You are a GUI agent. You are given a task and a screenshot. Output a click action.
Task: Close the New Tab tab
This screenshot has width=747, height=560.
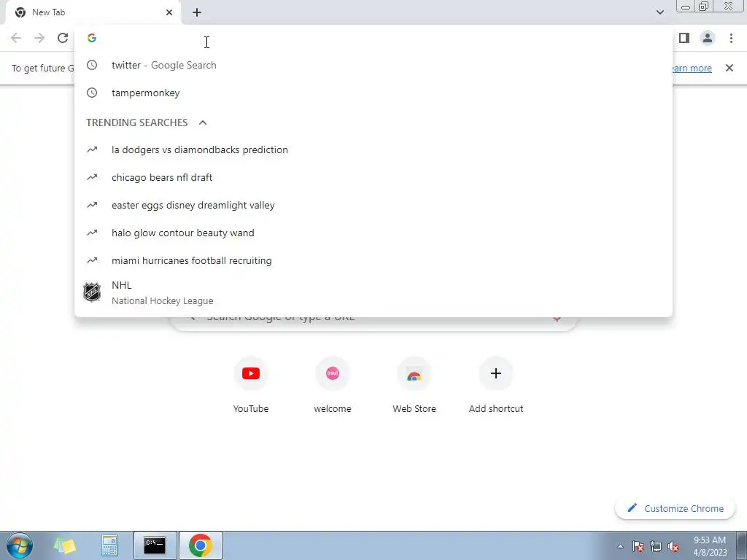click(169, 12)
